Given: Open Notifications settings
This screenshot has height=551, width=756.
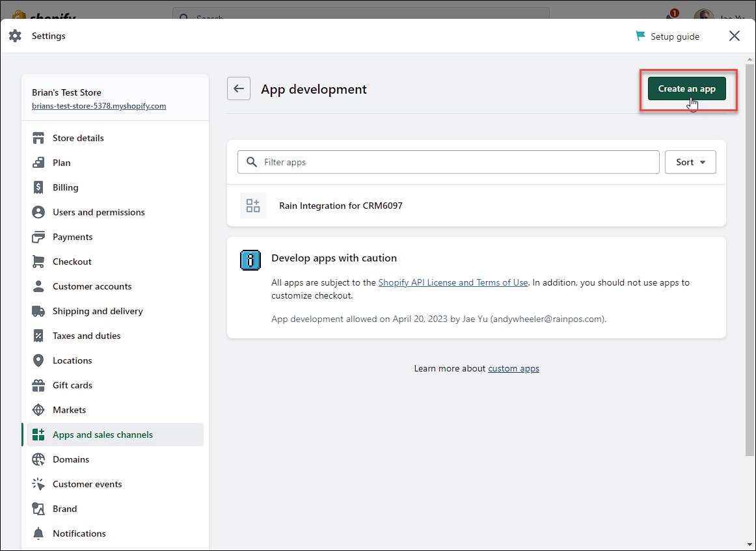Looking at the screenshot, I should pyautogui.click(x=115, y=533).
